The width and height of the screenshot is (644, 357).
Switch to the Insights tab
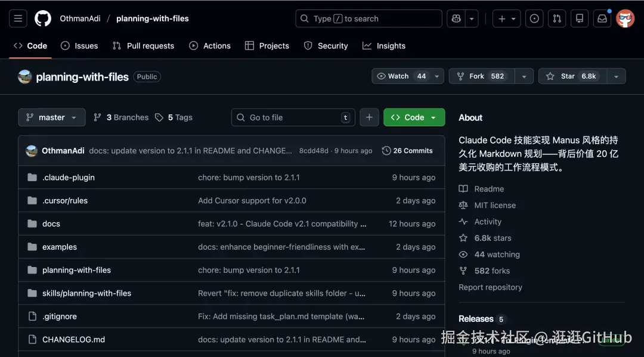pos(384,46)
